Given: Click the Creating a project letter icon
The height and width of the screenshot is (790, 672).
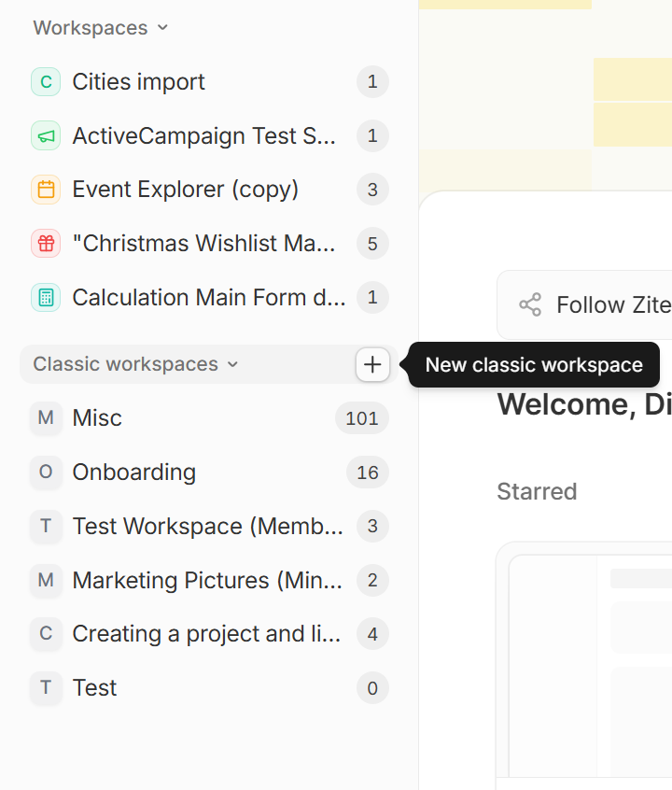Looking at the screenshot, I should coord(46,634).
